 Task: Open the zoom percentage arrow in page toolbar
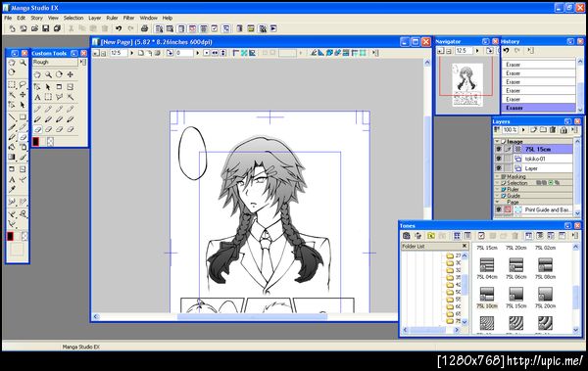click(131, 53)
